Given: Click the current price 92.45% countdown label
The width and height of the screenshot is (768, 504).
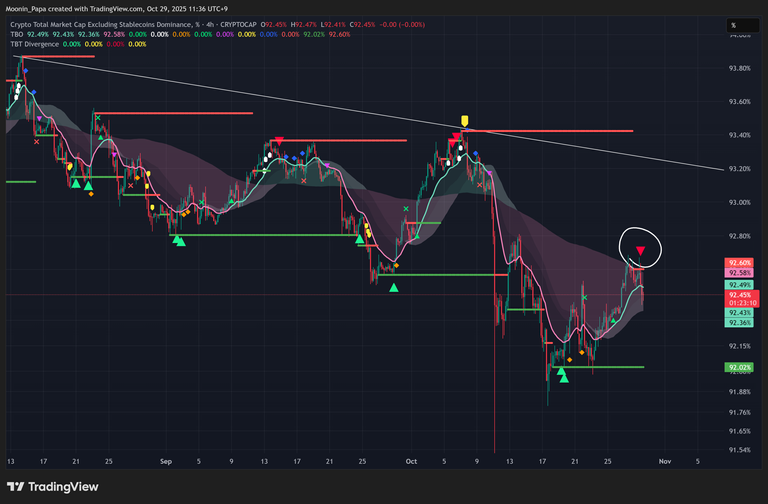Looking at the screenshot, I should tap(740, 299).
